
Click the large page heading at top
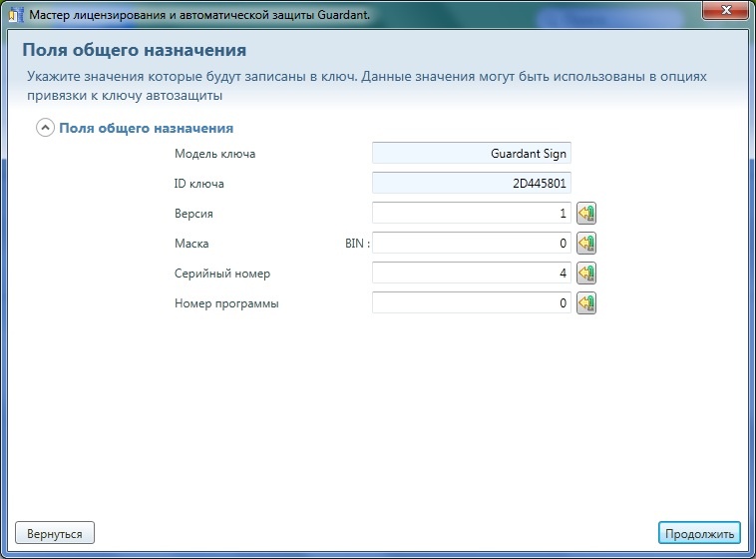tap(134, 50)
